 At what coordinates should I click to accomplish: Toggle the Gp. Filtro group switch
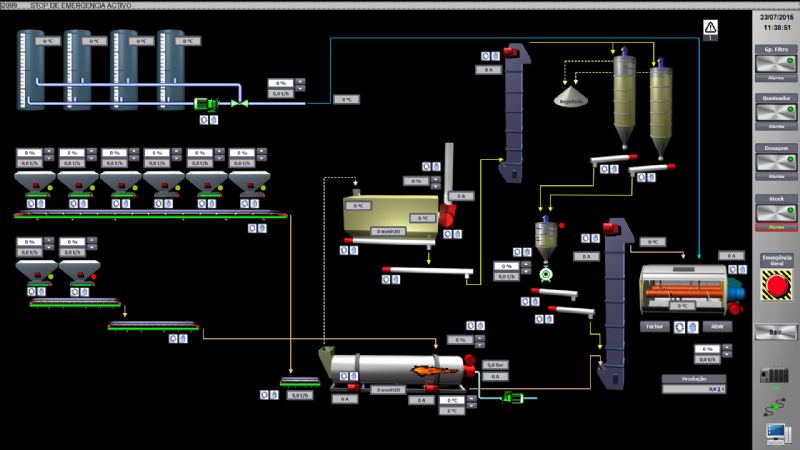[775, 65]
